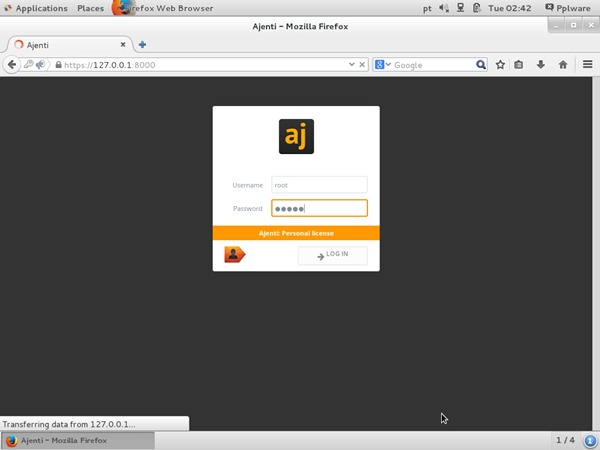The image size is (600, 450).
Task: Click the address bar showing 127.0.0.1:8000
Action: 205,65
